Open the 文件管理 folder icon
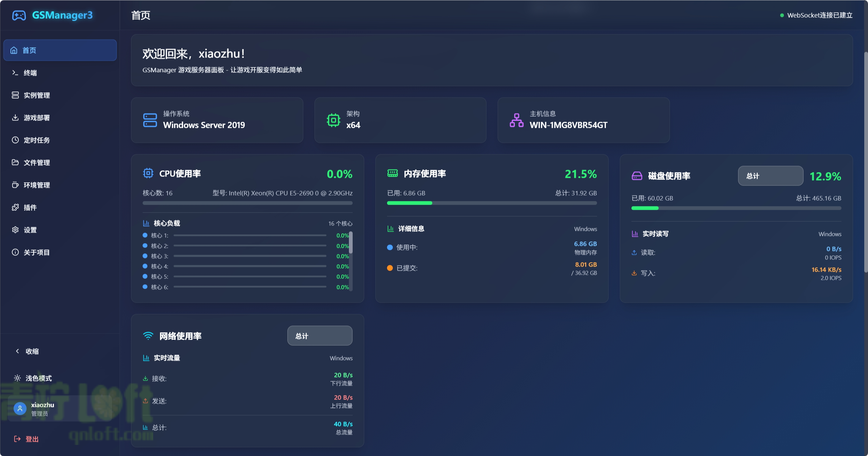 [x=15, y=163]
